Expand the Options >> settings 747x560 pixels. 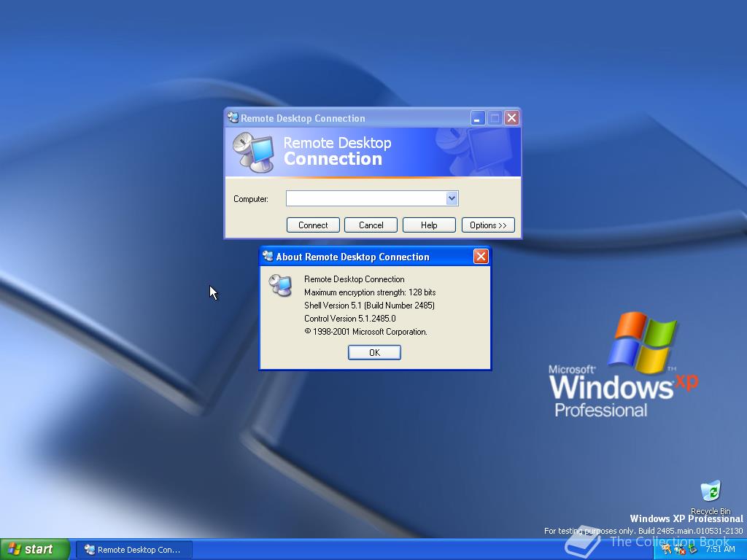[x=488, y=225]
